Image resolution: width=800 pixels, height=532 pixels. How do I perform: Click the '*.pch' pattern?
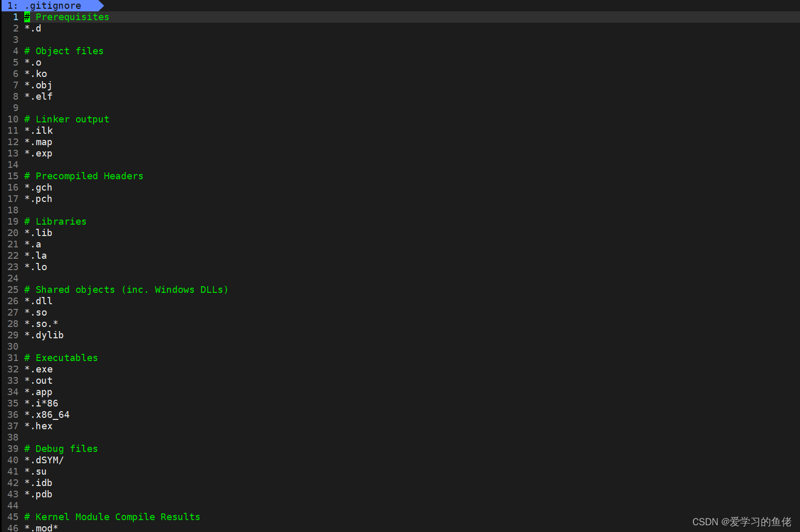click(x=38, y=199)
